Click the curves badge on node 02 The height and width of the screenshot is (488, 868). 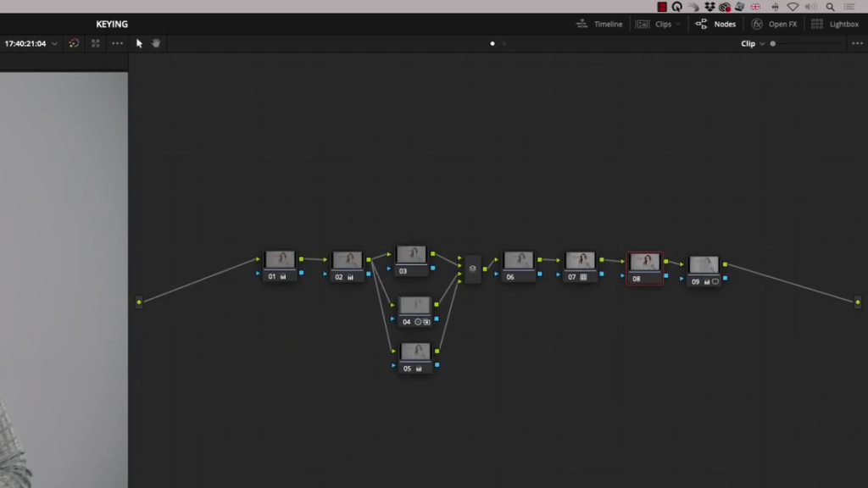(350, 277)
